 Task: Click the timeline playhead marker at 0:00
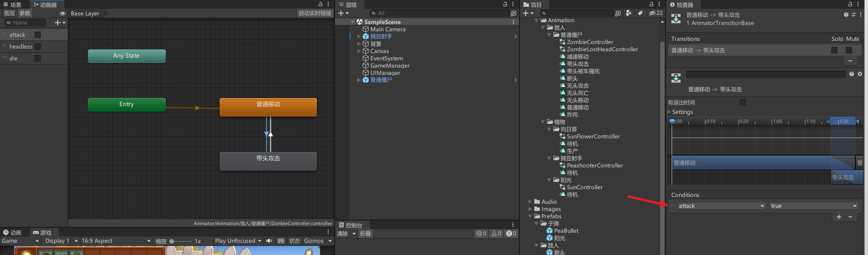pyautogui.click(x=672, y=122)
